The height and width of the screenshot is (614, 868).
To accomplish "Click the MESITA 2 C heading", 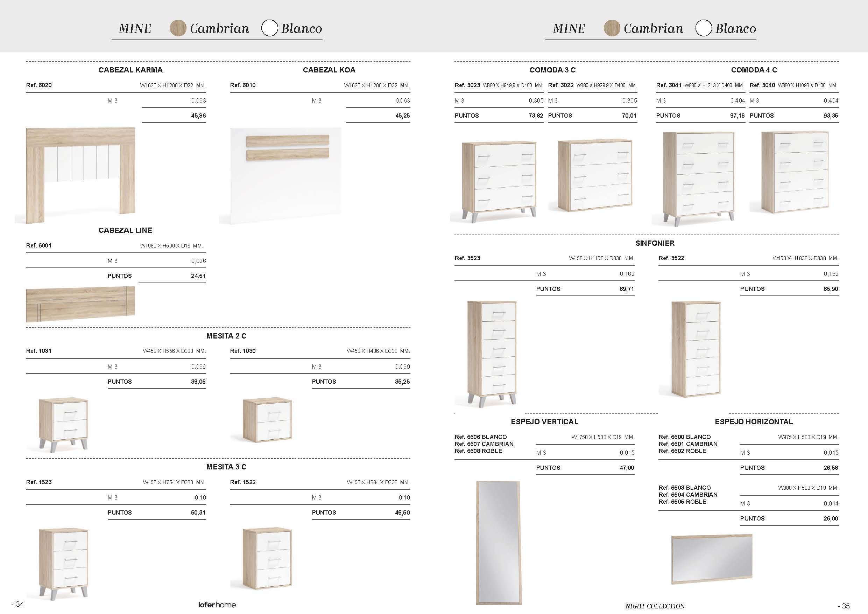I will pyautogui.click(x=226, y=336).
